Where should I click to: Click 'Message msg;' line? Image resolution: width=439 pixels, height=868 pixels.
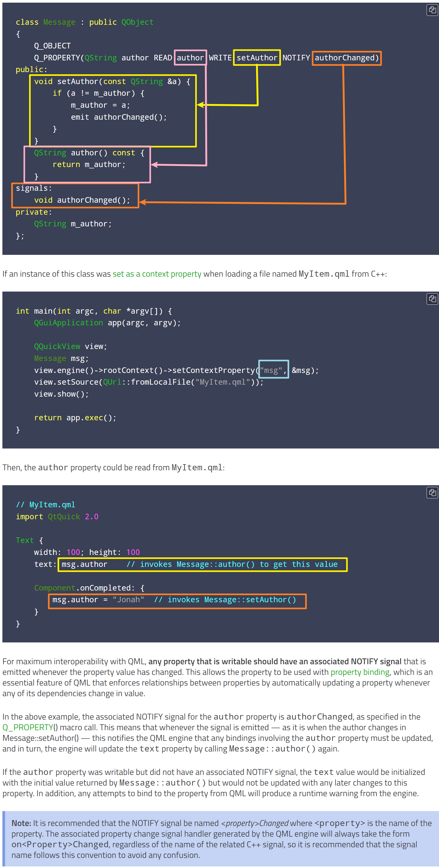pyautogui.click(x=61, y=358)
